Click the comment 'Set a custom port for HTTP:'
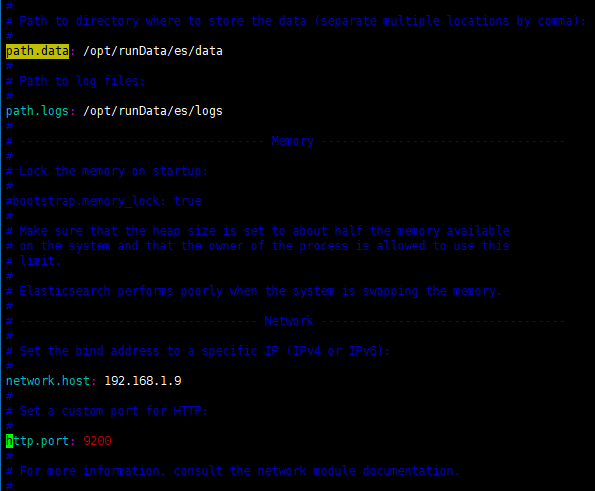595x491 pixels. (x=107, y=411)
